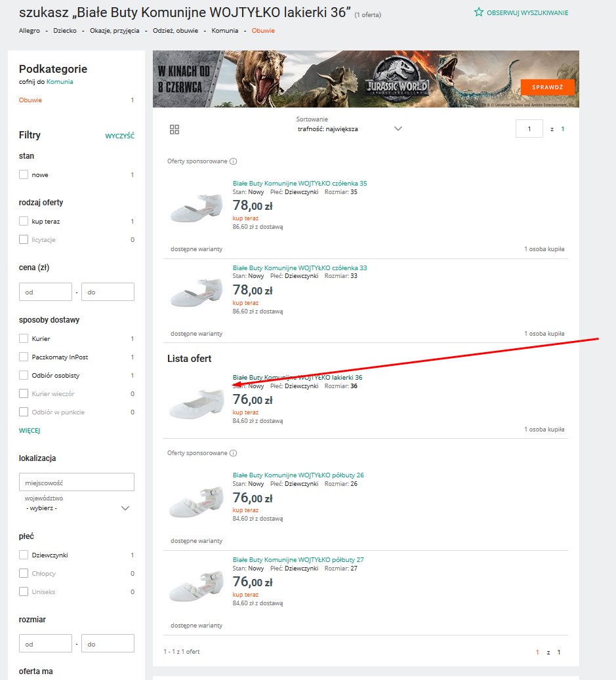The width and height of the screenshot is (616, 680).
Task: Navigate to Dziecko breadcrumb category
Action: (x=65, y=31)
